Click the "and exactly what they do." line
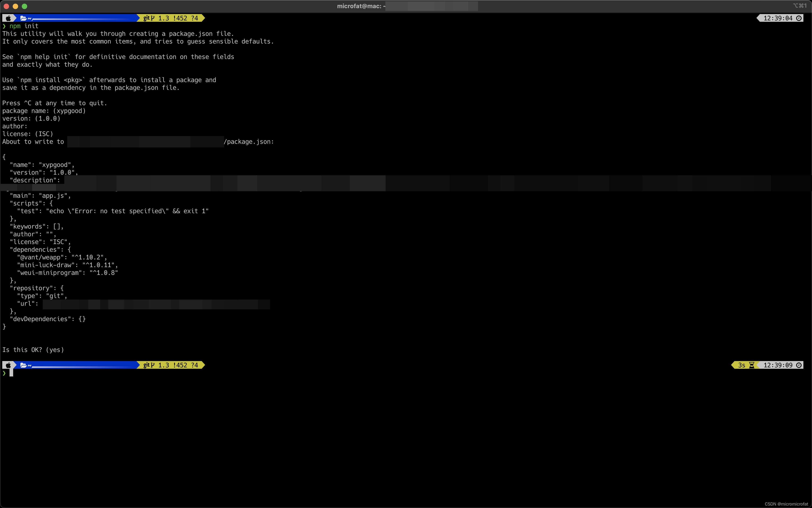This screenshot has width=812, height=508. [47, 64]
